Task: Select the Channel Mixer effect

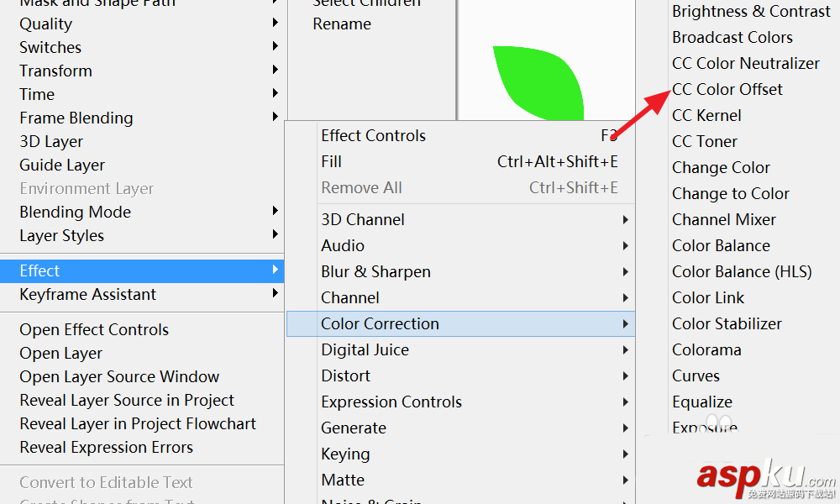Action: [724, 219]
